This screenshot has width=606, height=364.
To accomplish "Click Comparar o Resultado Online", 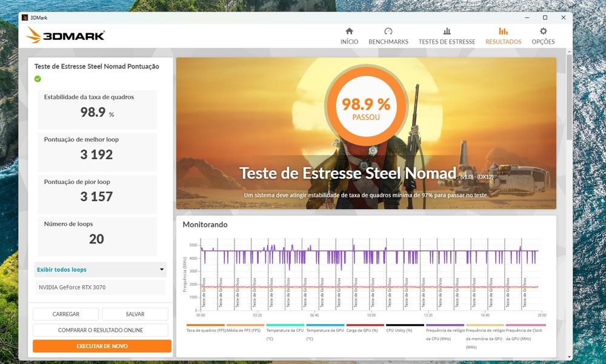I will pyautogui.click(x=101, y=330).
